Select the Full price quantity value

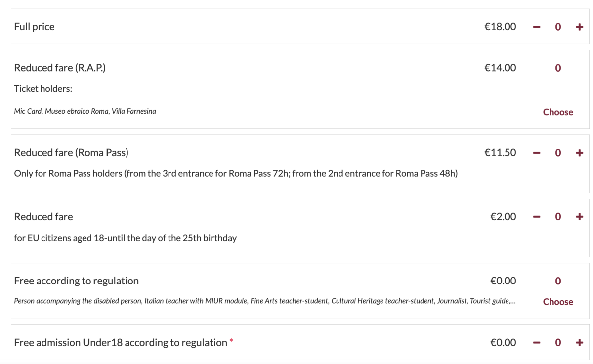pos(558,27)
